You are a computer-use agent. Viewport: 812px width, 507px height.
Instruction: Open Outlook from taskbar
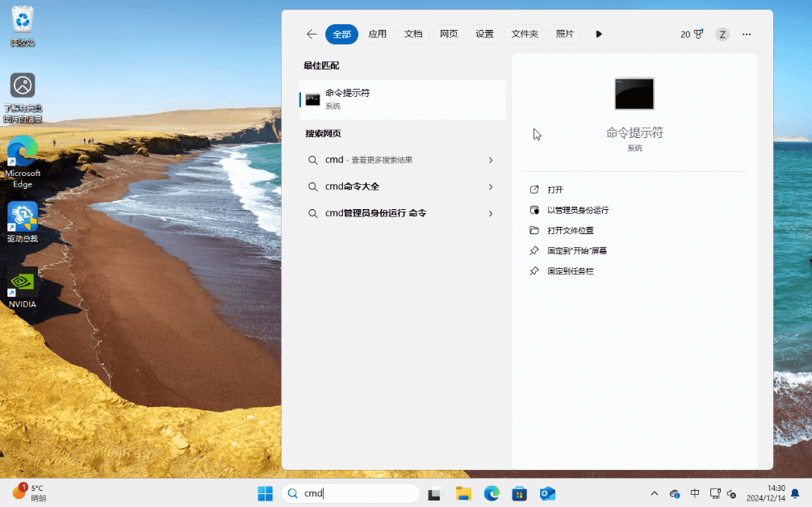548,493
